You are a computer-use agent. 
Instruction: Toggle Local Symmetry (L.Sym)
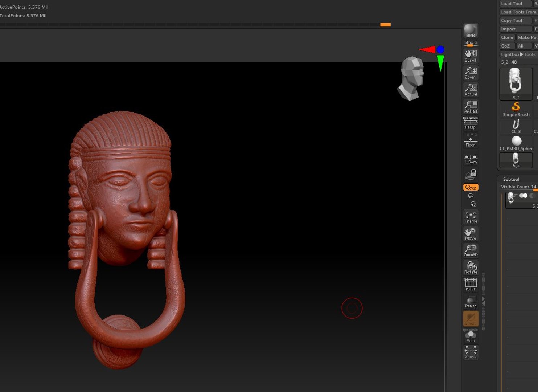click(471, 158)
